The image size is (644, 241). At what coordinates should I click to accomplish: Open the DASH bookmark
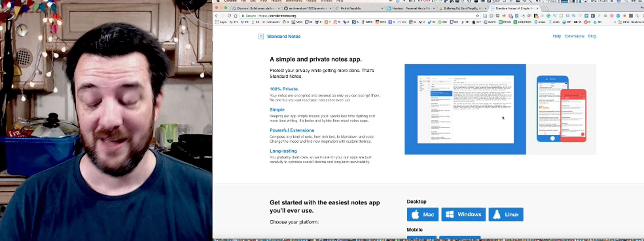[490, 22]
